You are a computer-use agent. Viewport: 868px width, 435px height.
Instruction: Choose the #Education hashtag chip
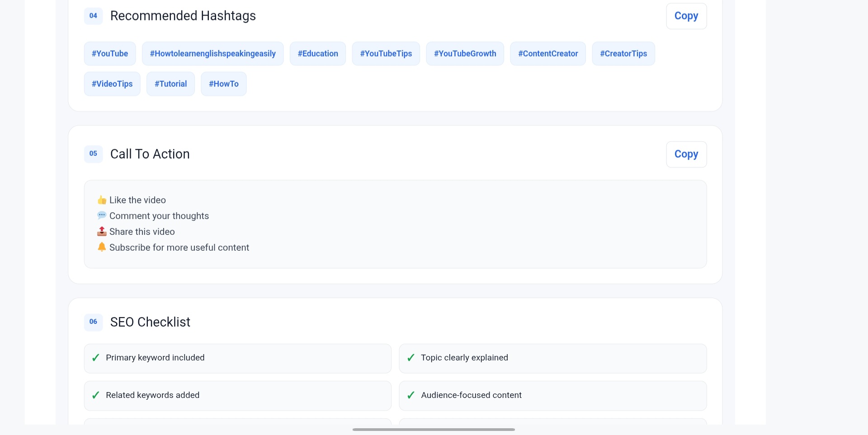click(318, 54)
